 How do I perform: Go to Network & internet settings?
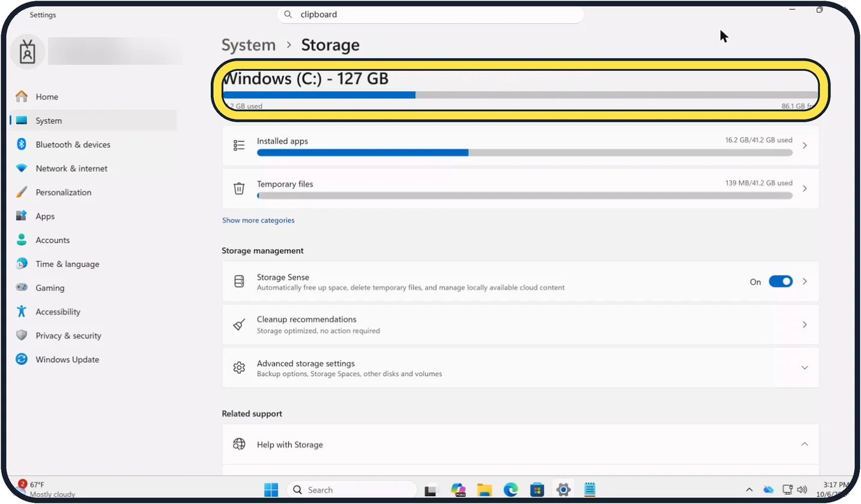[x=94, y=169]
